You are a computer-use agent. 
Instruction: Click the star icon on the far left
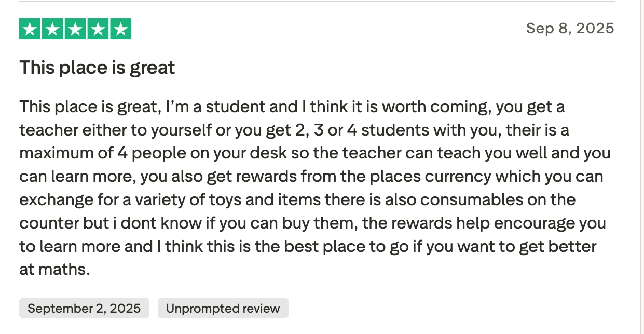coord(30,29)
